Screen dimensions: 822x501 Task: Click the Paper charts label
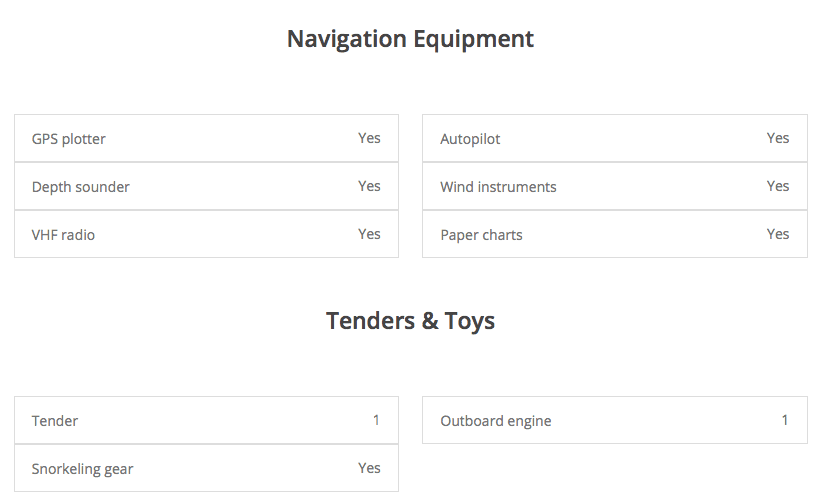pyautogui.click(x=481, y=235)
